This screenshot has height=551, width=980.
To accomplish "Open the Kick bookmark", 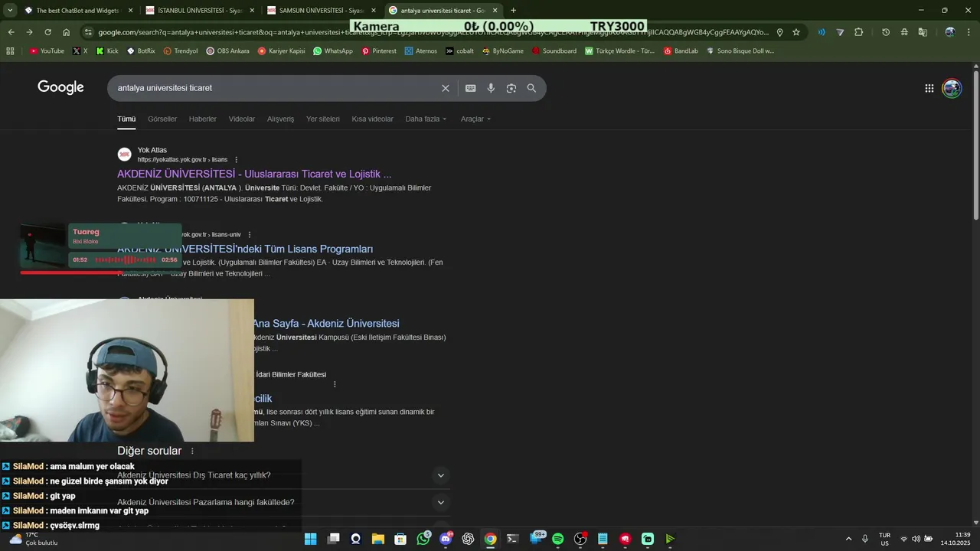I will tap(107, 51).
